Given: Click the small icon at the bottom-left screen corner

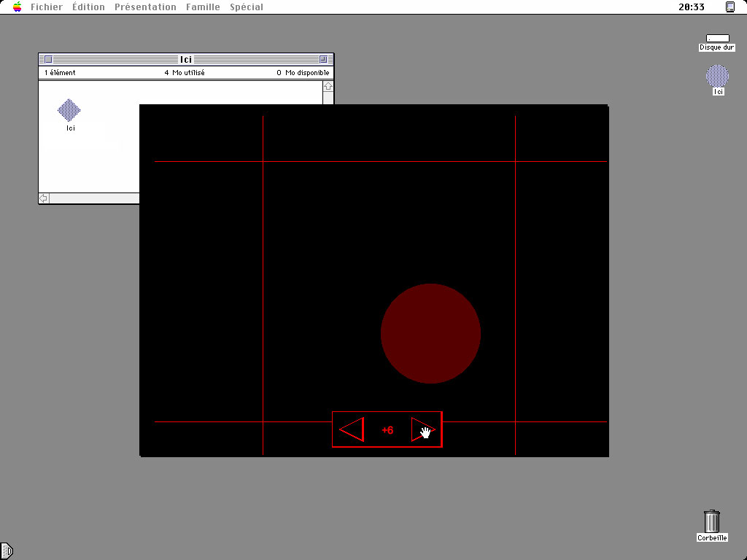Looking at the screenshot, I should click(7, 552).
